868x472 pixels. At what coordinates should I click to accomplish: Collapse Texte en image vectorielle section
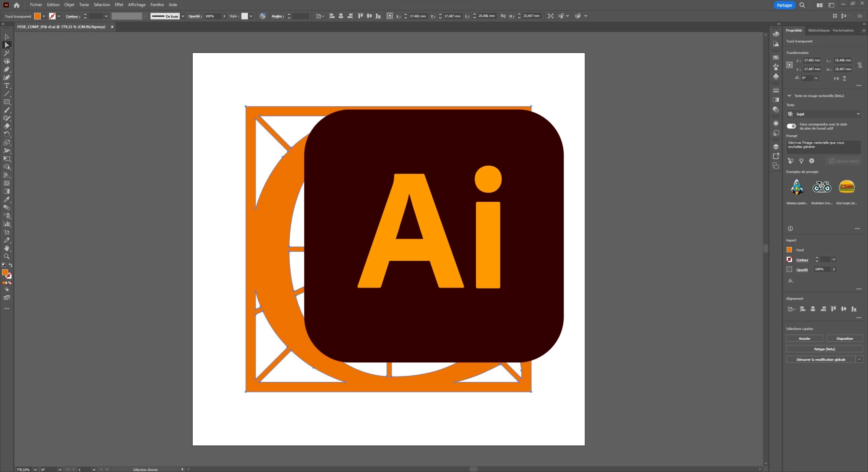point(789,96)
